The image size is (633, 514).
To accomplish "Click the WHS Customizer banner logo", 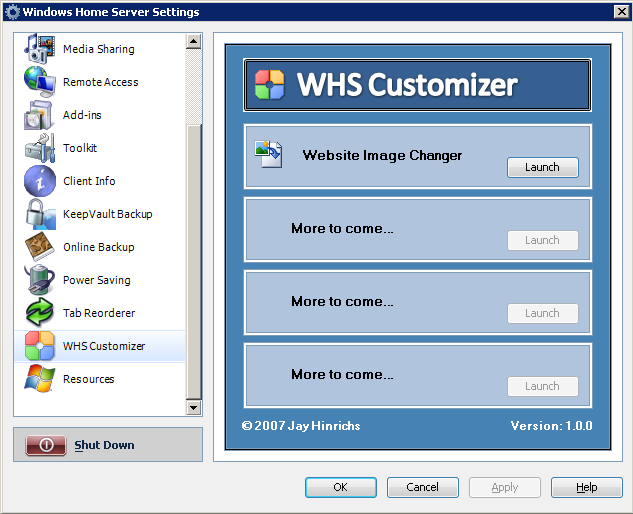I will 270,85.
